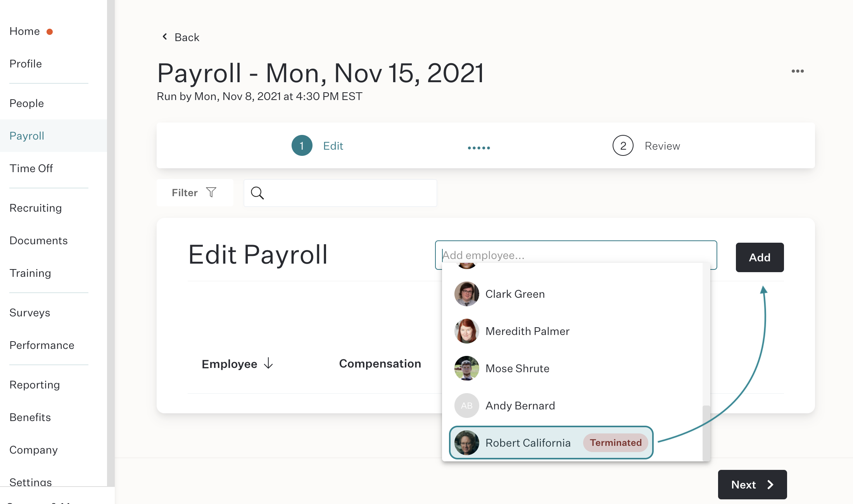This screenshot has width=853, height=504.
Task: Click step 2 Review circle
Action: pyautogui.click(x=623, y=146)
